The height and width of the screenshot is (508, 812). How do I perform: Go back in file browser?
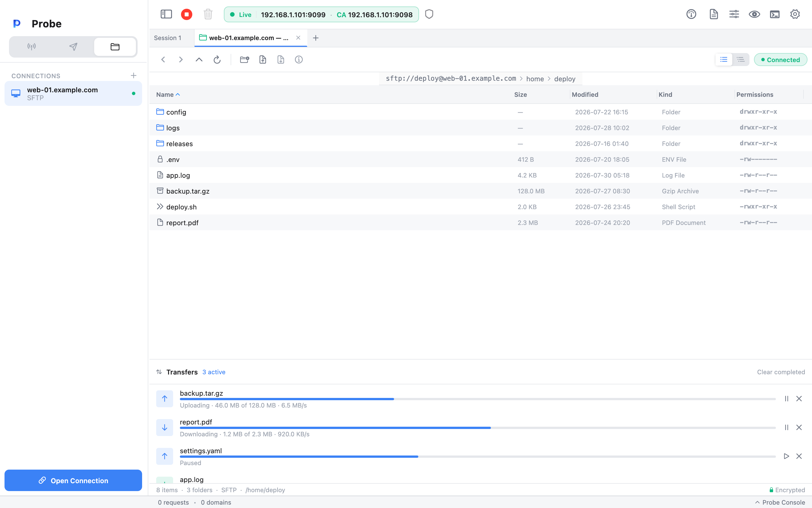tap(163, 60)
